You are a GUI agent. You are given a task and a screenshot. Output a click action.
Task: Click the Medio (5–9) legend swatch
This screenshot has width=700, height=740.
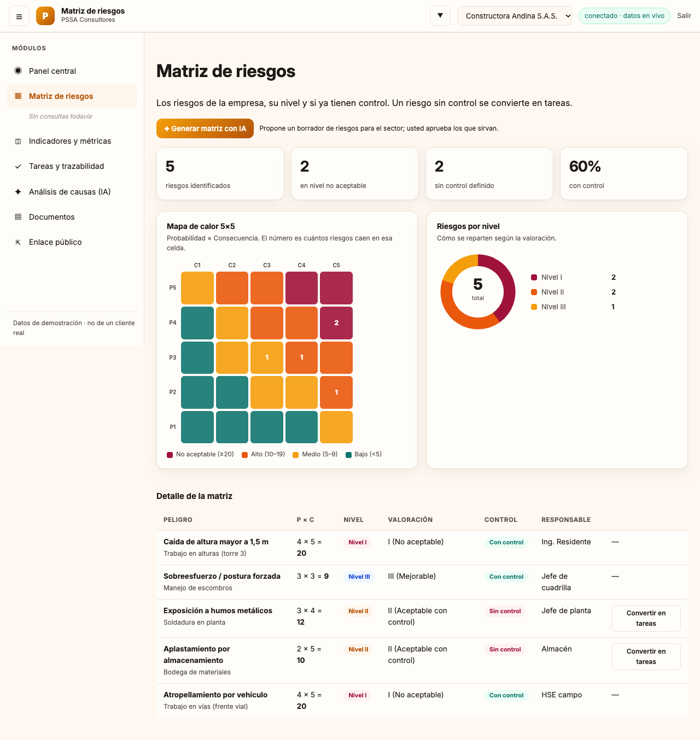(296, 455)
